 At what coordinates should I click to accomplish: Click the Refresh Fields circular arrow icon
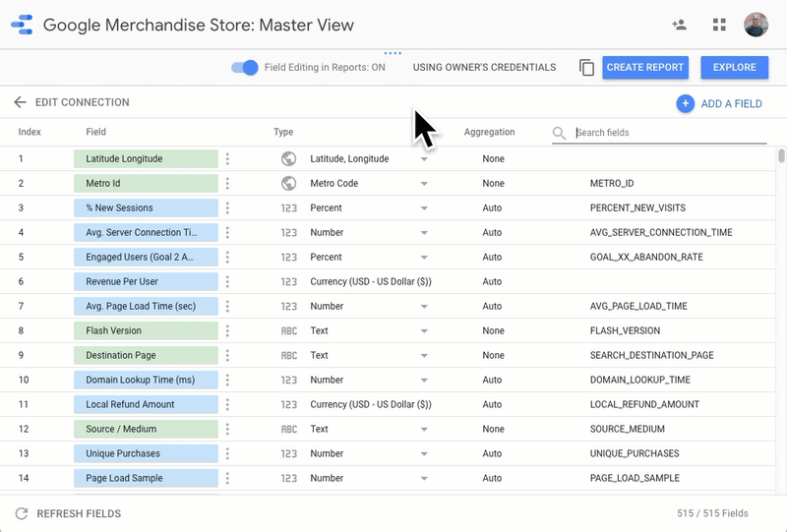click(21, 513)
